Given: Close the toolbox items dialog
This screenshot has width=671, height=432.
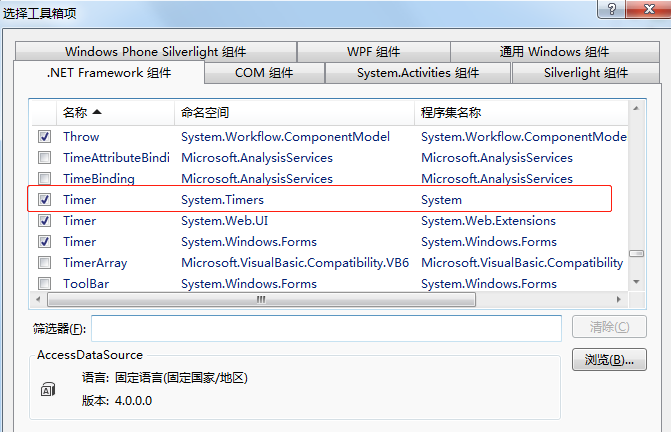Looking at the screenshot, I should click(x=649, y=9).
